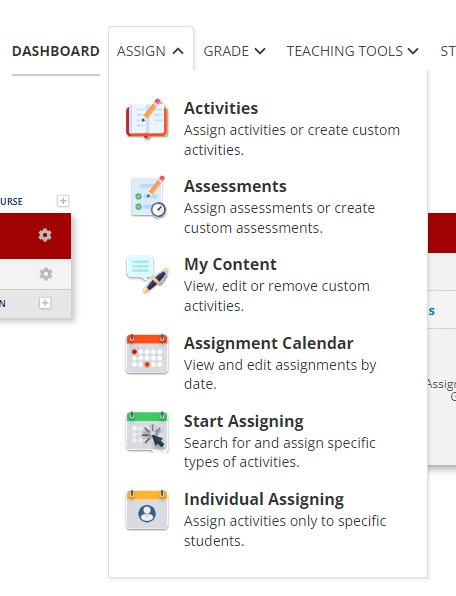
Task: Open the TEACHING TOOLS dropdown
Action: (352, 51)
